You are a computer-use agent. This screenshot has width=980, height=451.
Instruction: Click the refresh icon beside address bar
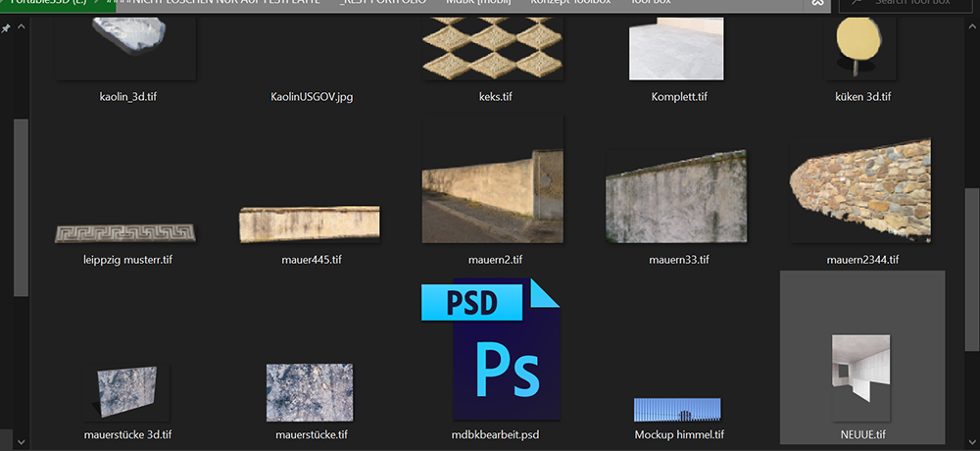(x=818, y=4)
